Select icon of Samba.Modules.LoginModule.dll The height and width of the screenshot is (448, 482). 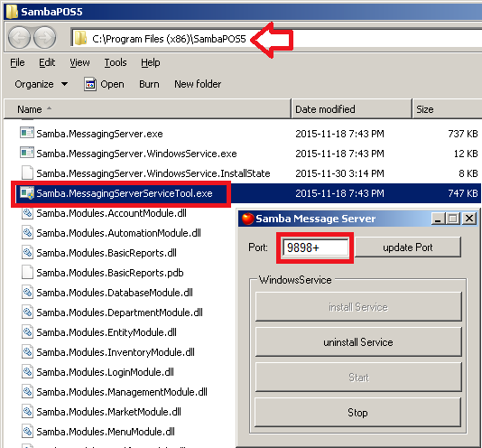tap(27, 372)
